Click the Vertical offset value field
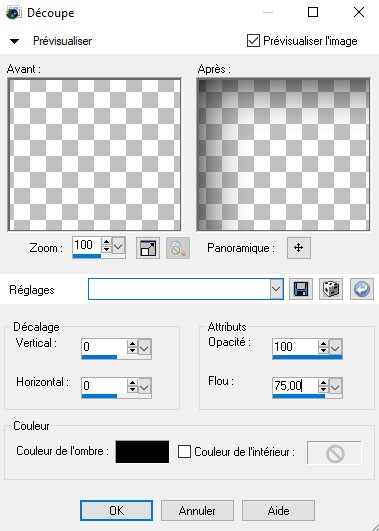Viewport: 379px width, 531px height. tap(104, 347)
